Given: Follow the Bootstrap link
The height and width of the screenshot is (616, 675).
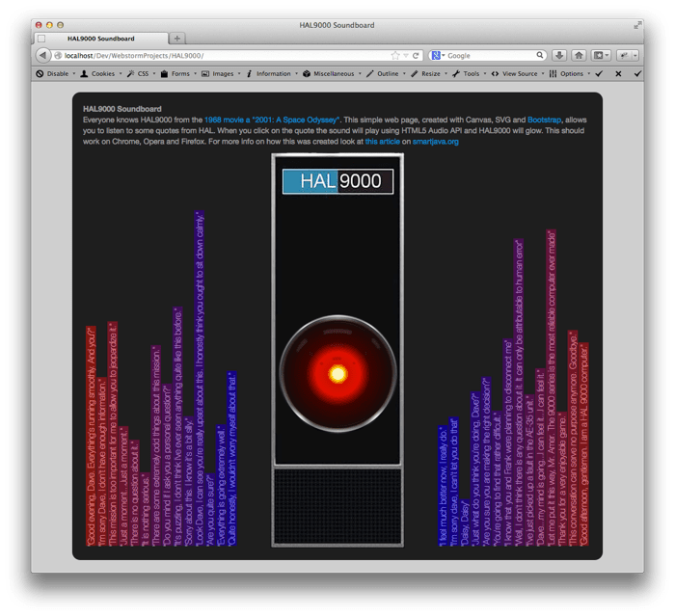Looking at the screenshot, I should tap(544, 120).
